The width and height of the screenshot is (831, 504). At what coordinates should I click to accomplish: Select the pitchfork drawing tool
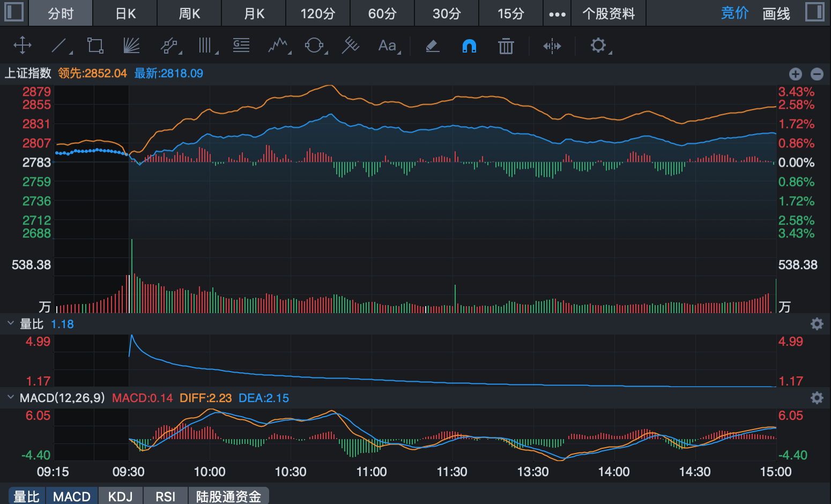351,45
